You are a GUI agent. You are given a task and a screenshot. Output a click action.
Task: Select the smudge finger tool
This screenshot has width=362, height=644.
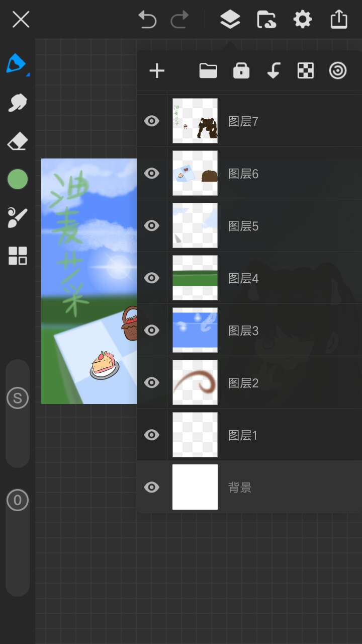coord(18,103)
